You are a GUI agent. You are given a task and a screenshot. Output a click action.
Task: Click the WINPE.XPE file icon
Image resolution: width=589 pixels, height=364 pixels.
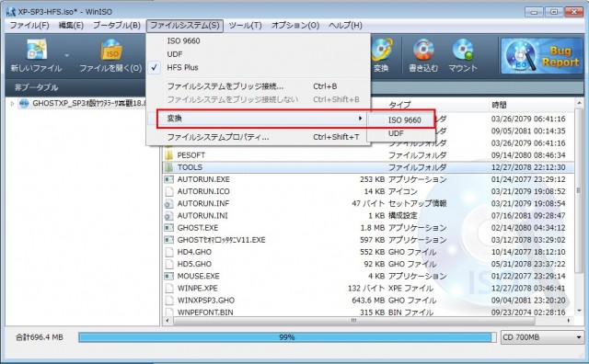(x=169, y=289)
